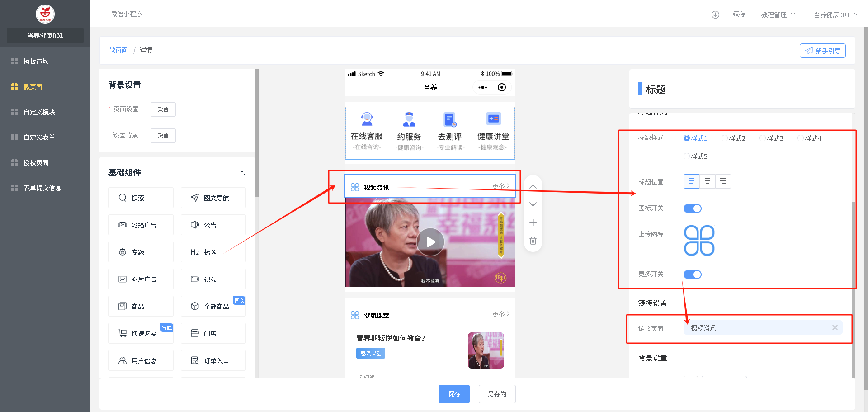Click the uploaded title icon image
Image resolution: width=868 pixels, height=412 pixels.
pos(699,241)
